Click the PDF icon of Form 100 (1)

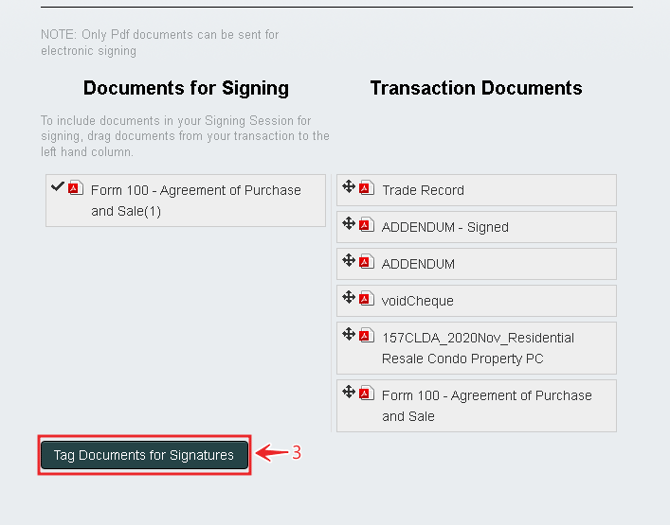click(x=75, y=188)
